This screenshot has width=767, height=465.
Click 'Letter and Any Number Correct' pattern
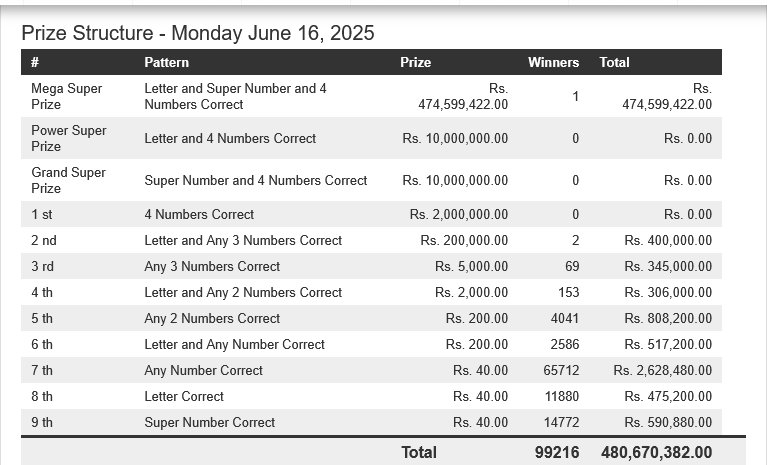[234, 344]
